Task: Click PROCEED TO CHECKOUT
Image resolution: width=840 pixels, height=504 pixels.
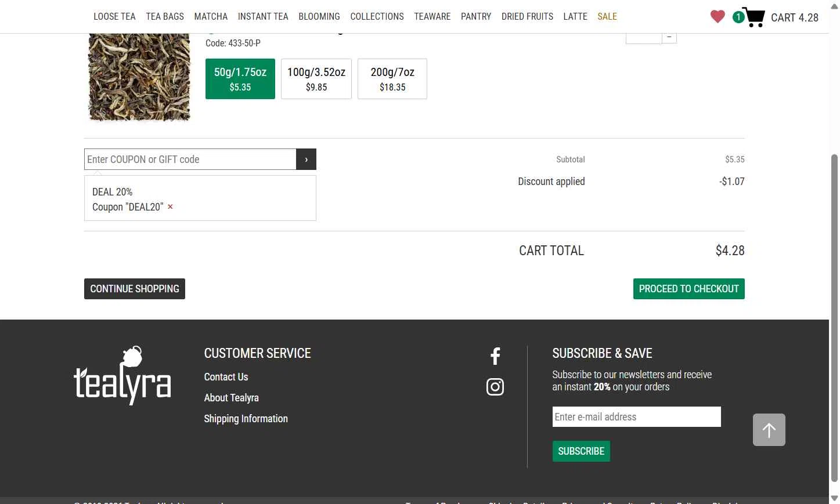Action: tap(688, 289)
